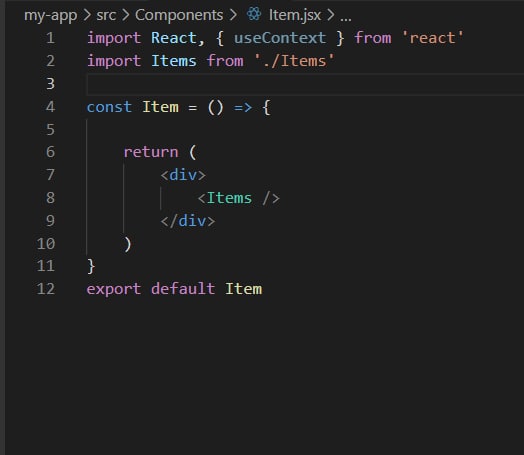Click line number 1 in gutter
The image size is (524, 455).
click(50, 38)
